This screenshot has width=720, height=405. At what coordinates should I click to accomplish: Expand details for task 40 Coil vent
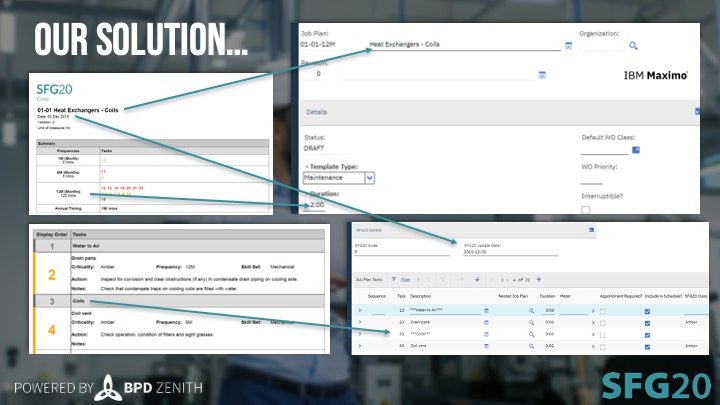coord(360,346)
